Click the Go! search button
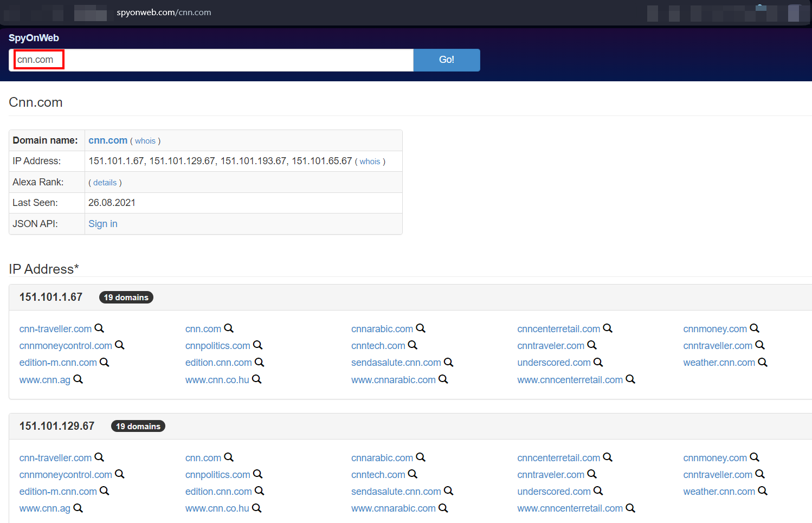This screenshot has height=523, width=812. (x=447, y=60)
